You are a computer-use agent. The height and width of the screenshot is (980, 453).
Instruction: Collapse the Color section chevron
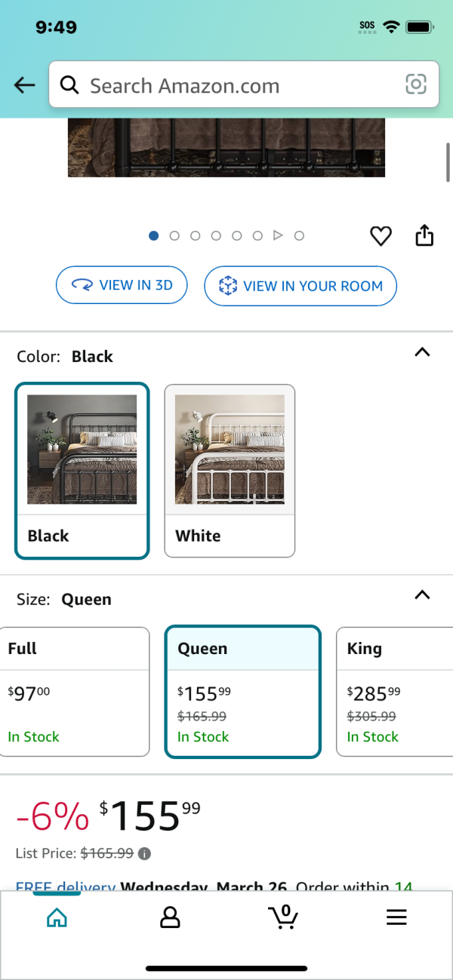click(x=423, y=352)
